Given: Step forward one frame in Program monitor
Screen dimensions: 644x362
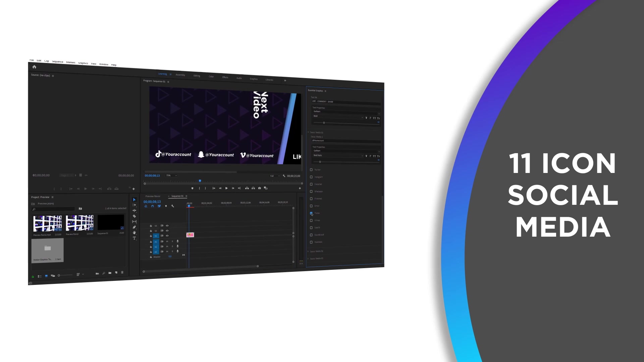Looking at the screenshot, I should pyautogui.click(x=233, y=188).
